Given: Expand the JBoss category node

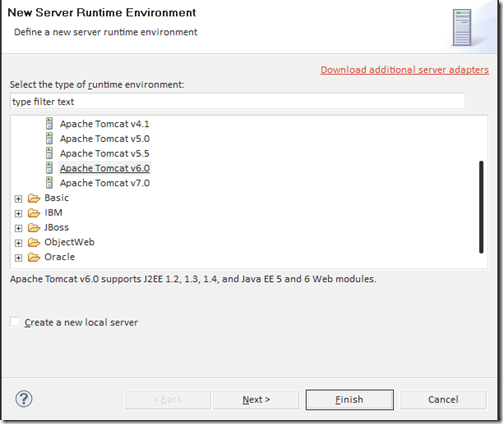Looking at the screenshot, I should (x=18, y=228).
